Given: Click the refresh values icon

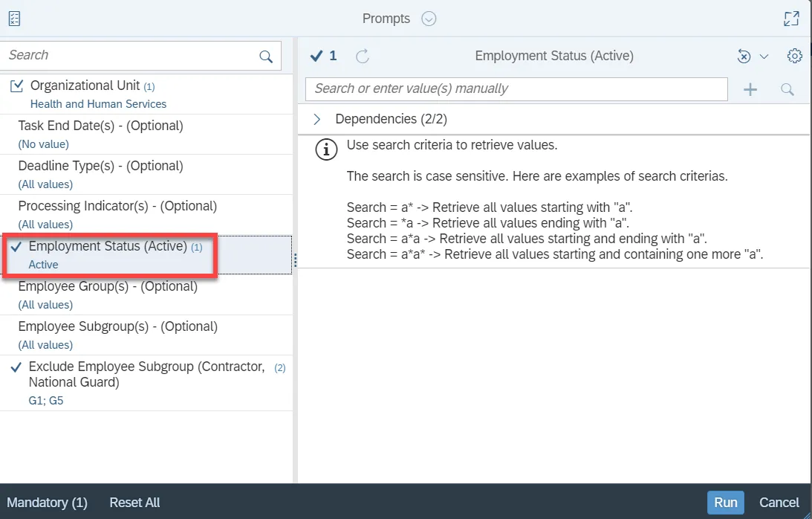Looking at the screenshot, I should (363, 56).
